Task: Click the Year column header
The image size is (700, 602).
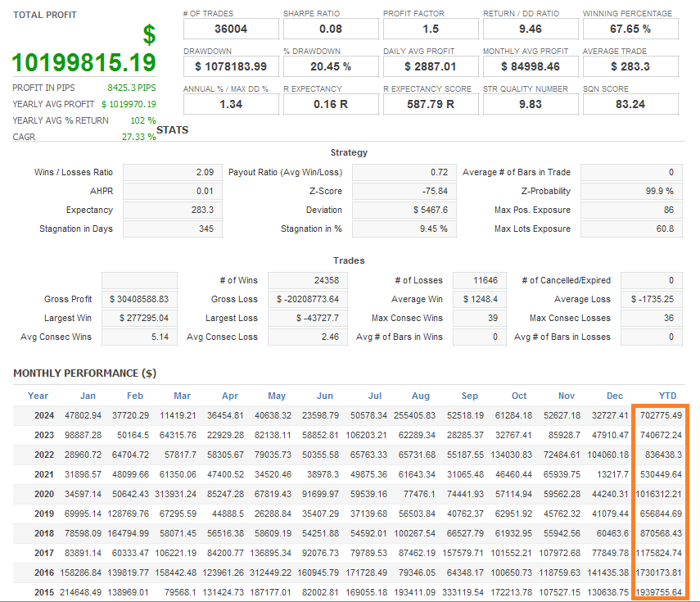Action: click(38, 396)
